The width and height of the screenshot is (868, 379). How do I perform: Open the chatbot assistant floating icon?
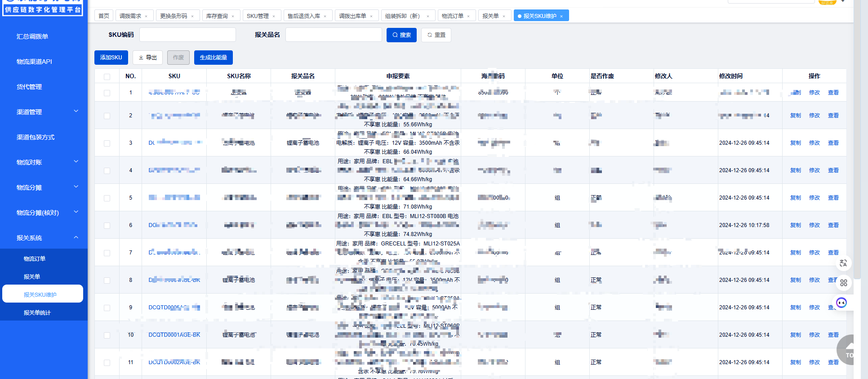(841, 303)
